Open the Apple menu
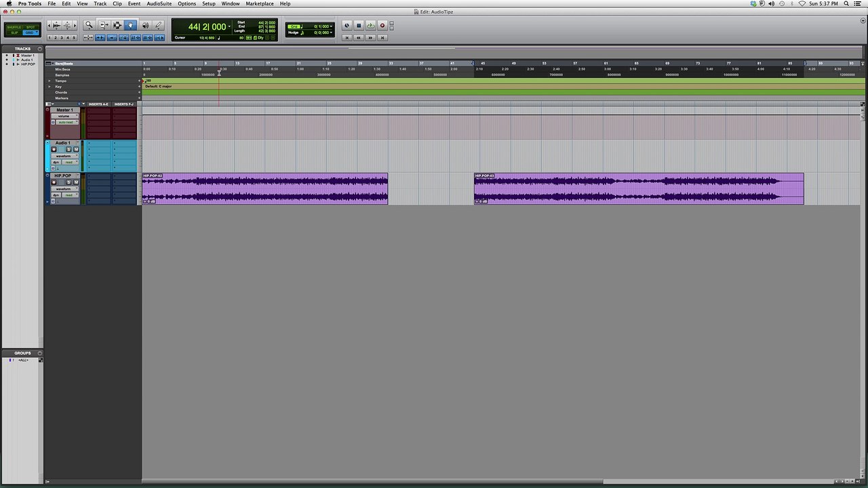868x488 pixels. click(x=9, y=3)
